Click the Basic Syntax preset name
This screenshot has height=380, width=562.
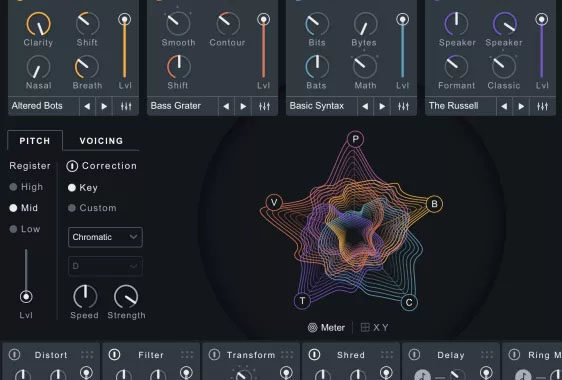(x=316, y=106)
